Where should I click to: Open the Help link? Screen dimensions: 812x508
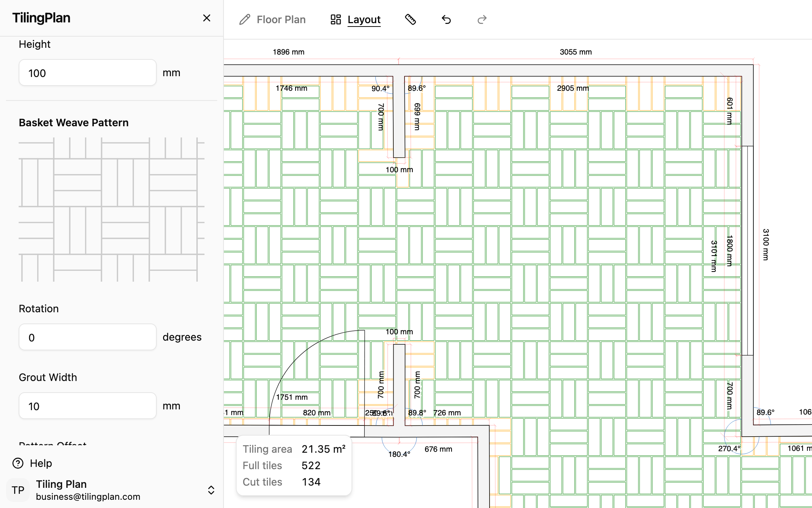[x=41, y=463]
